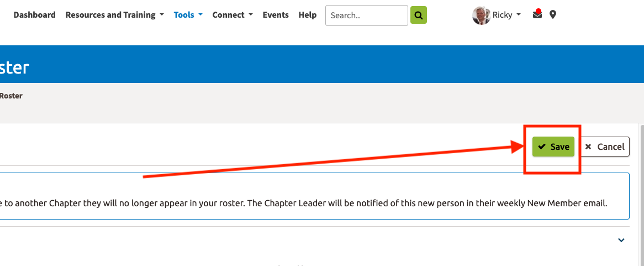Focus the Search text field
Image resolution: width=644 pixels, height=266 pixels.
click(x=366, y=15)
